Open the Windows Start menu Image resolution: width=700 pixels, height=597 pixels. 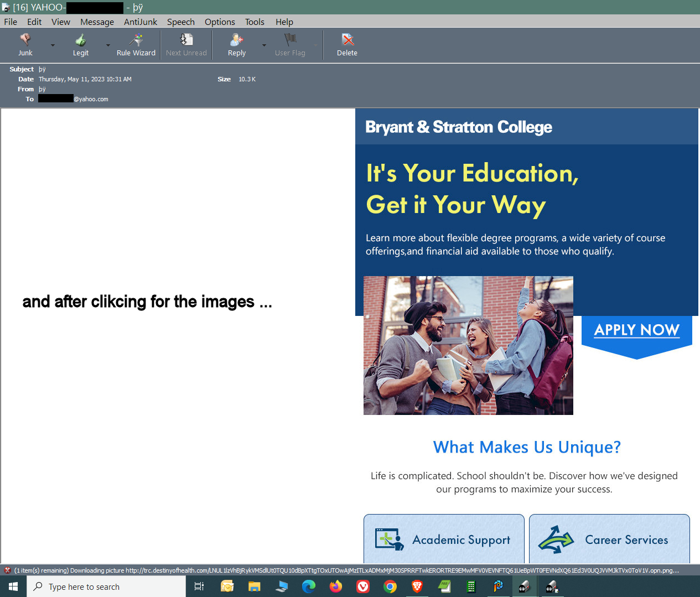[x=13, y=586]
